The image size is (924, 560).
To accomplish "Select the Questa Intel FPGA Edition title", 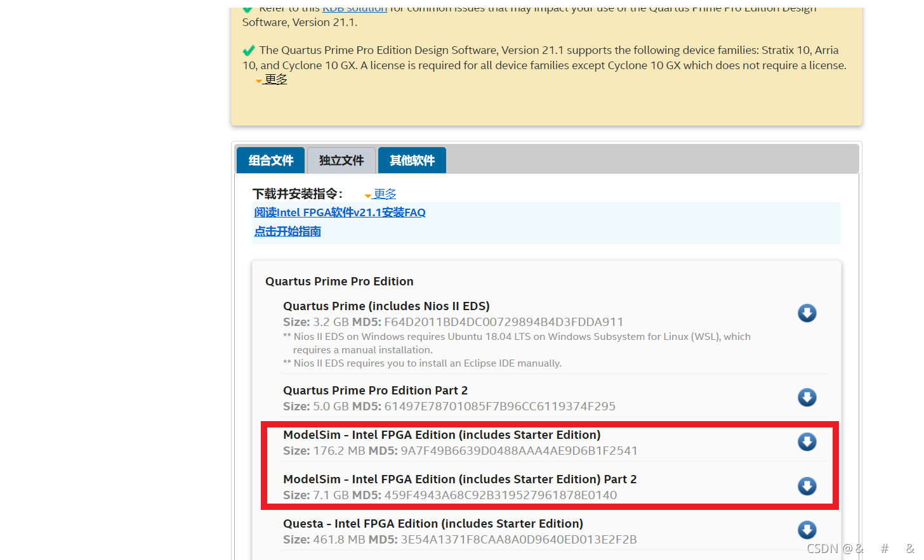I will 433,524.
